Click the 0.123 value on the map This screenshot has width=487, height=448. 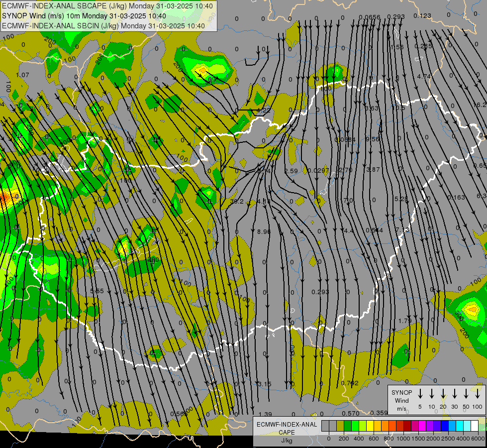422,15
